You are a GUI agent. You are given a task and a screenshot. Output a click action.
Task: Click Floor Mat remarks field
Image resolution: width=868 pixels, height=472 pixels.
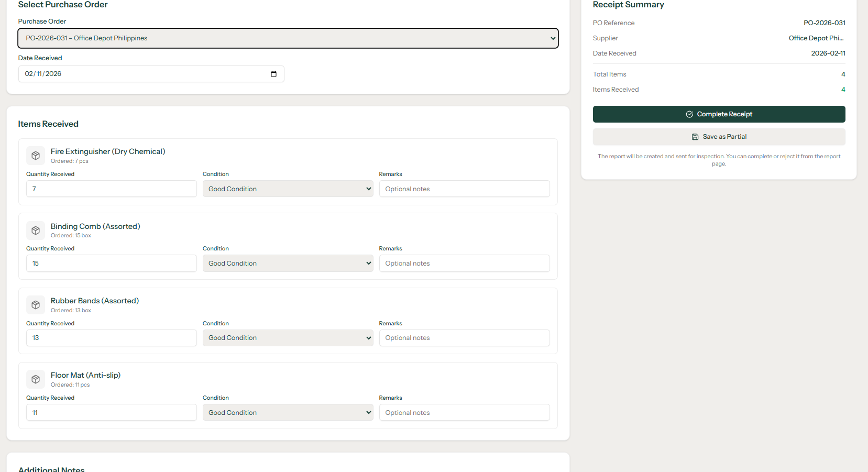click(465, 412)
